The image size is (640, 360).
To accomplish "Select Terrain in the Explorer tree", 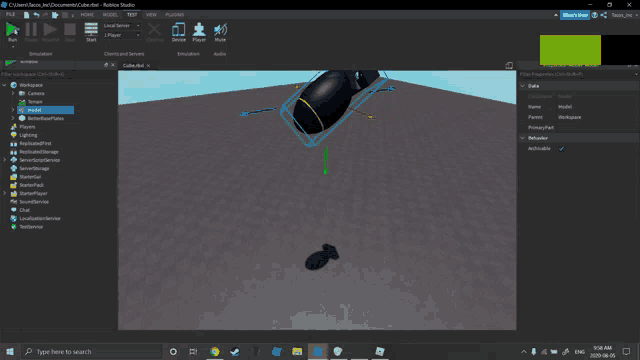I will [x=35, y=102].
